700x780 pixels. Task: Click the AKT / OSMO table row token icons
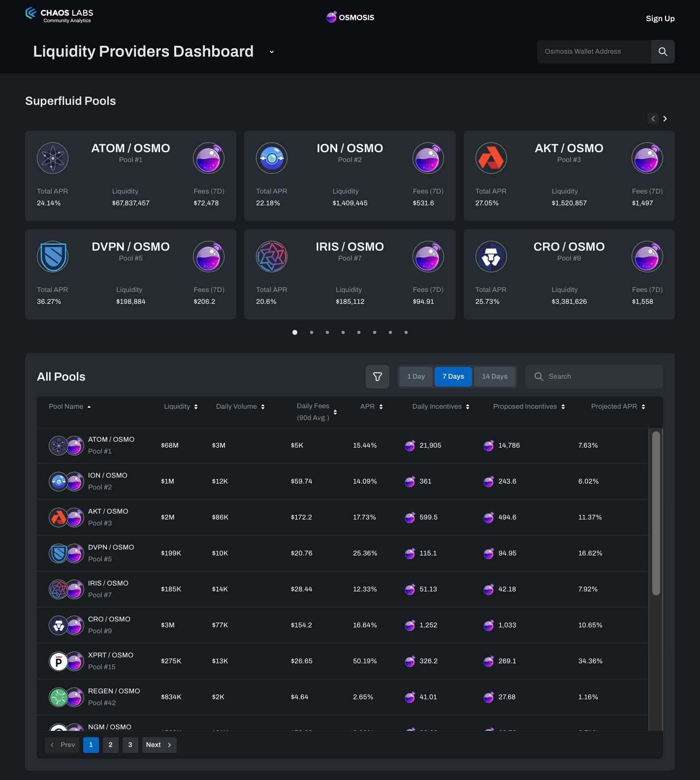tap(66, 518)
